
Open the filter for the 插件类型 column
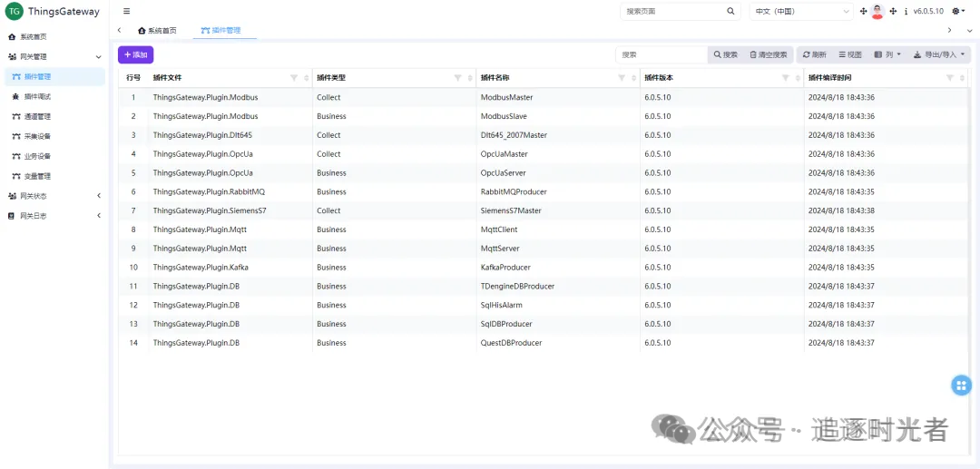tap(457, 78)
